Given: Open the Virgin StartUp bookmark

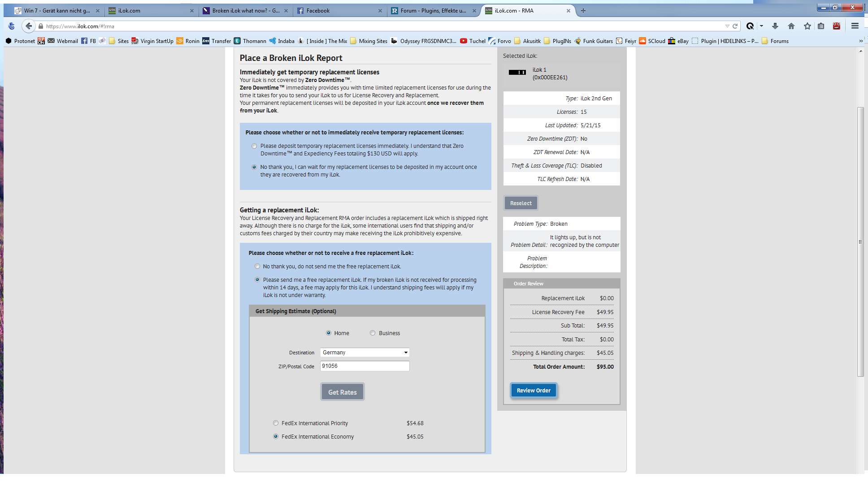Looking at the screenshot, I should [152, 41].
